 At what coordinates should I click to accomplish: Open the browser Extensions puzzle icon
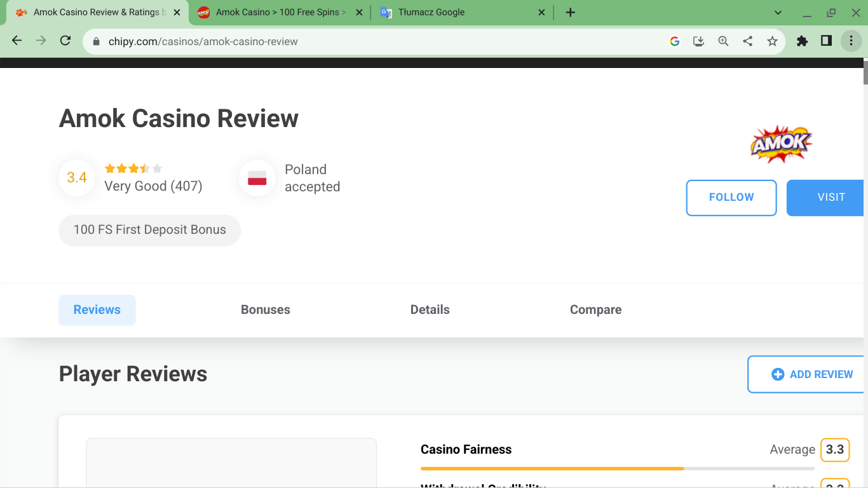(802, 41)
